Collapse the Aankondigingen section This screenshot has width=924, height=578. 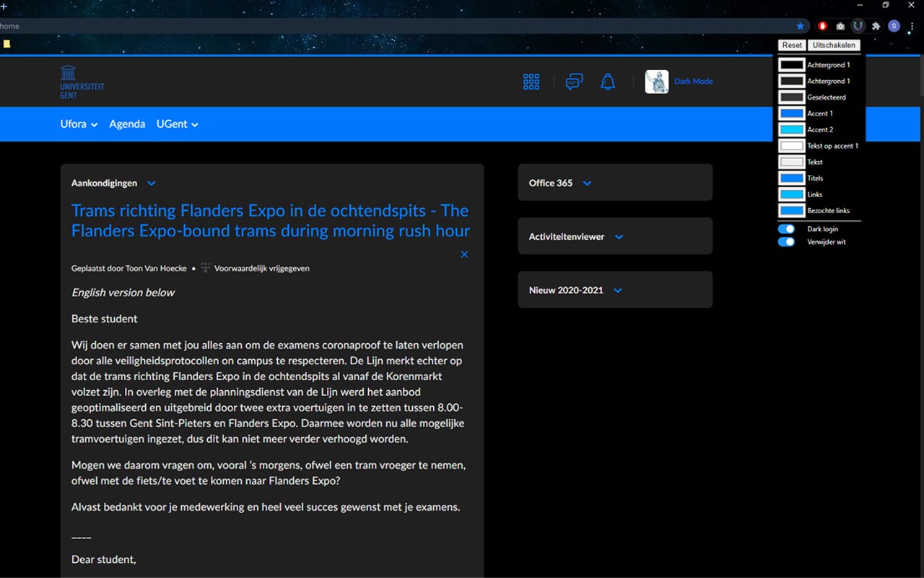coord(151,183)
